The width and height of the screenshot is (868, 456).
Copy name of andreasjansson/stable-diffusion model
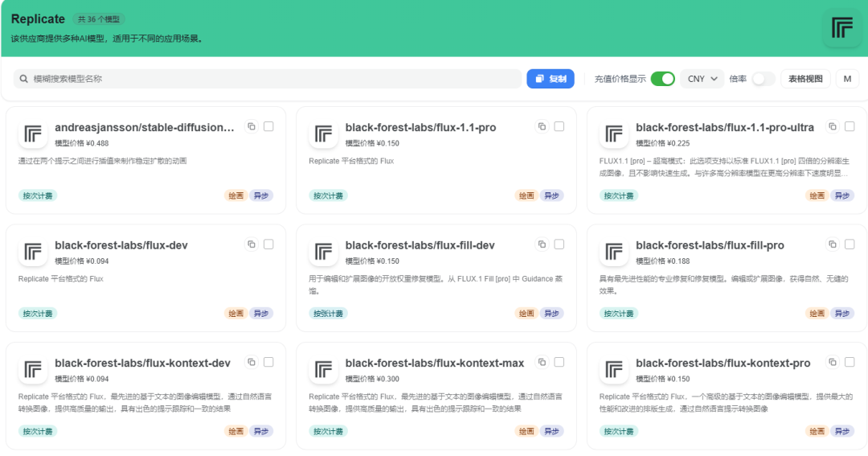click(x=252, y=127)
